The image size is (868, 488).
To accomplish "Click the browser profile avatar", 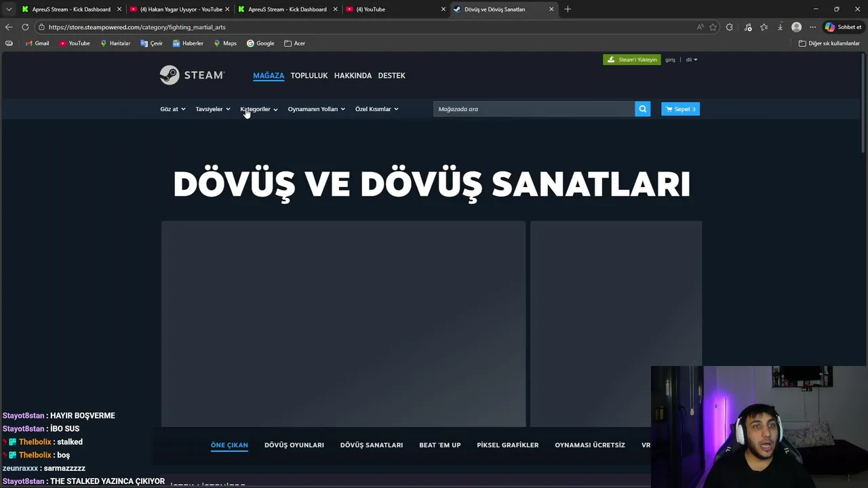I will [x=797, y=27].
